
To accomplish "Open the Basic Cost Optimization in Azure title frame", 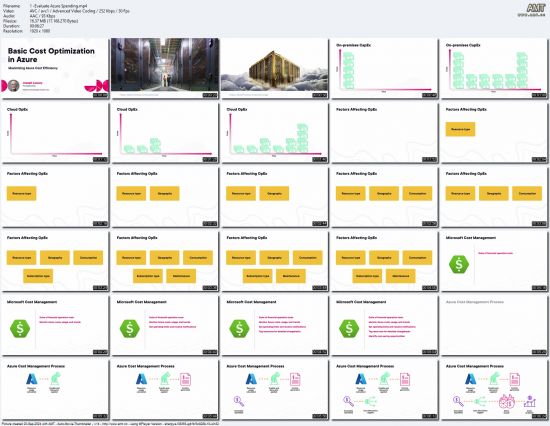I will pyautogui.click(x=55, y=68).
